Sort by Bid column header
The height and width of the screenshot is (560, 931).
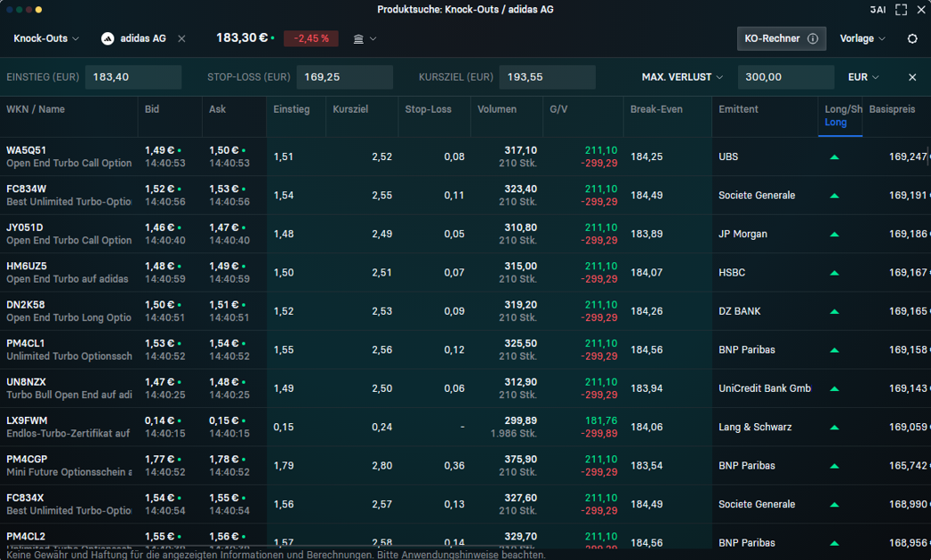152,109
